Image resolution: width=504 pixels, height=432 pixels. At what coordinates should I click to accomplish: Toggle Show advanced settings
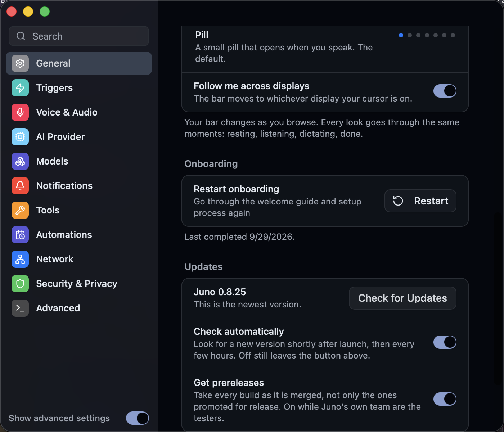pyautogui.click(x=138, y=418)
